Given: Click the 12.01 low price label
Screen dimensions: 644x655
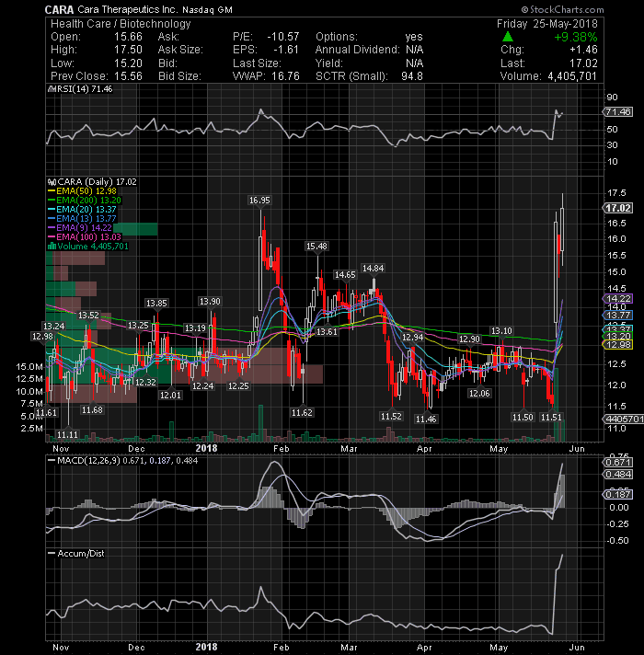Looking at the screenshot, I should 170,396.
